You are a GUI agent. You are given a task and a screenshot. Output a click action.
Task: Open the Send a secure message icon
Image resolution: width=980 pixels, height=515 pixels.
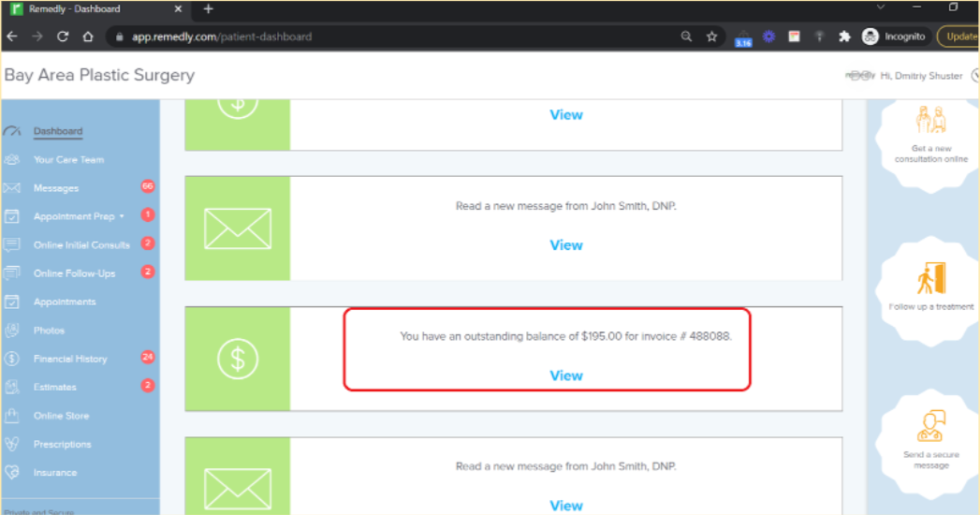coord(931,426)
